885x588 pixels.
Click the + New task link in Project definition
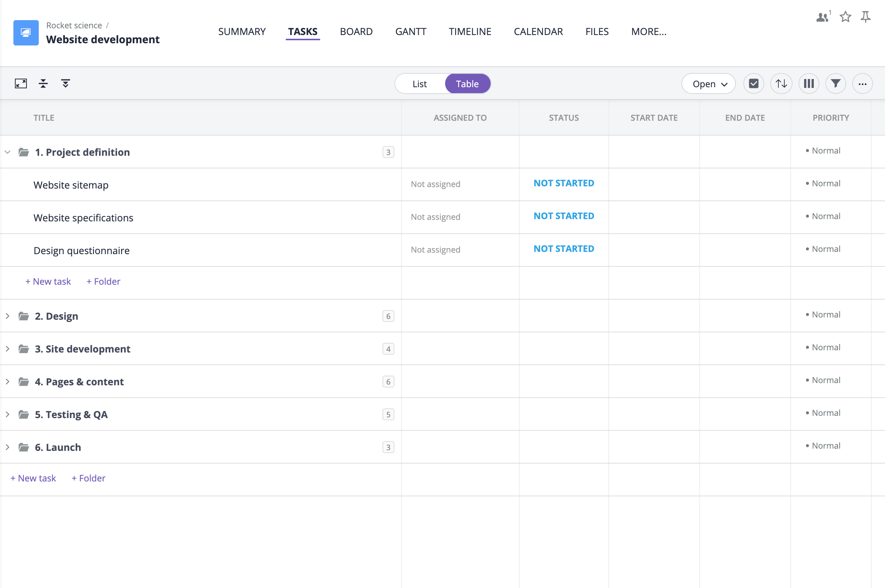point(48,282)
